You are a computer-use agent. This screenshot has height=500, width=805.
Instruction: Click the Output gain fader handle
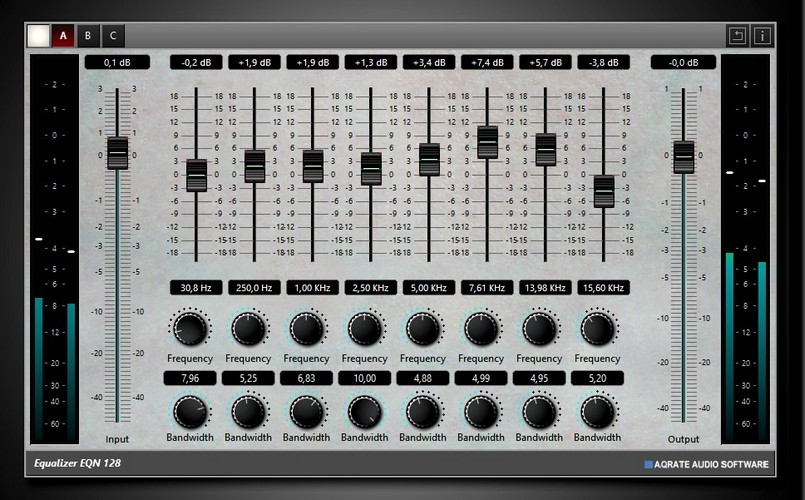pos(684,156)
